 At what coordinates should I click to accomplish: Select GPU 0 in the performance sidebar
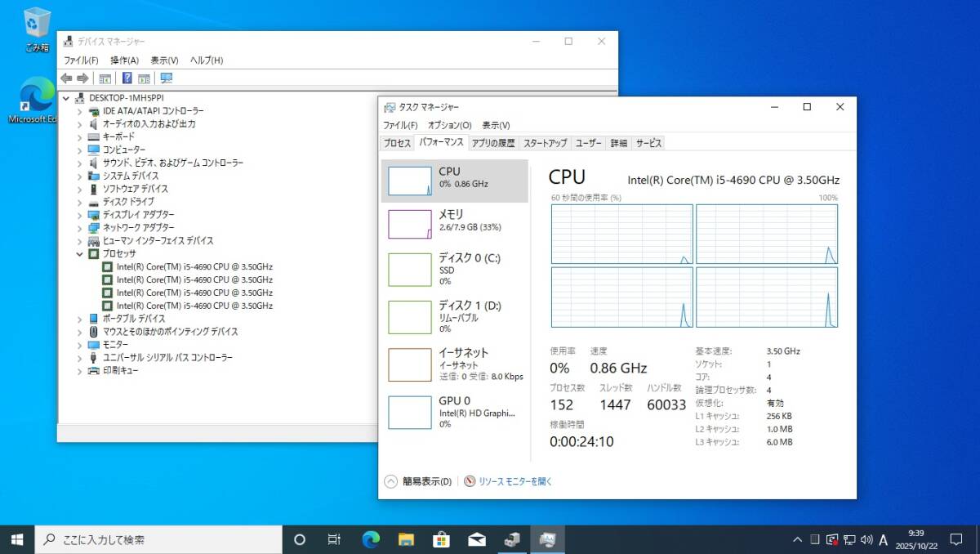coord(454,412)
